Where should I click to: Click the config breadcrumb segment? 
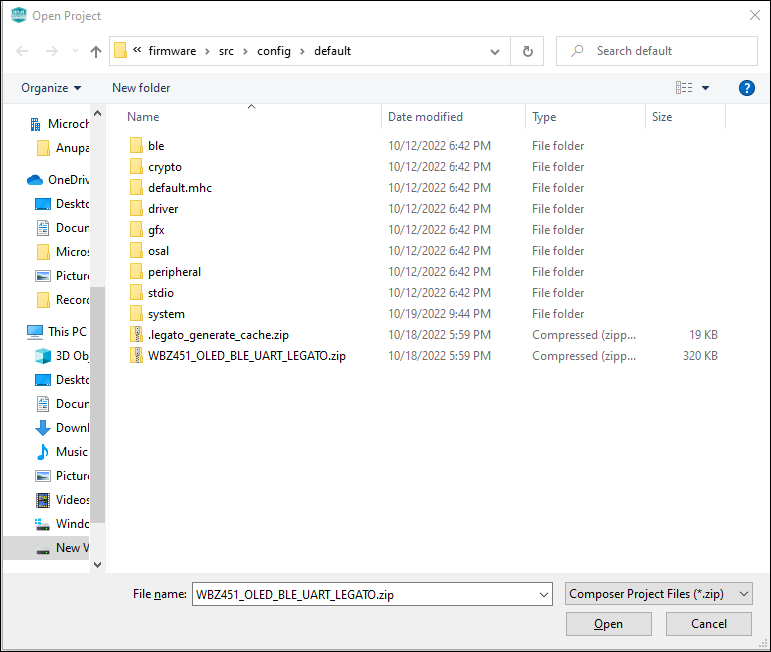tap(274, 51)
